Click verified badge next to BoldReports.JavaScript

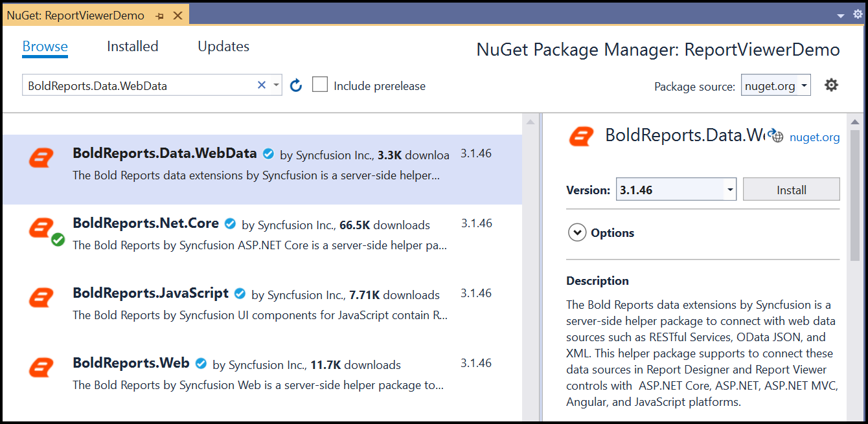click(240, 294)
